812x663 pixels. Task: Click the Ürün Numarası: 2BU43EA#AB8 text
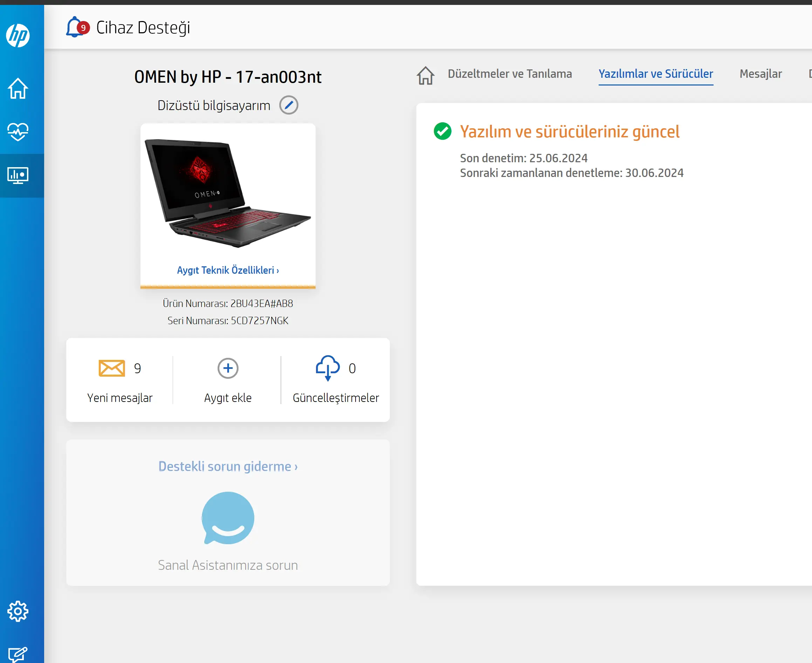click(x=228, y=303)
